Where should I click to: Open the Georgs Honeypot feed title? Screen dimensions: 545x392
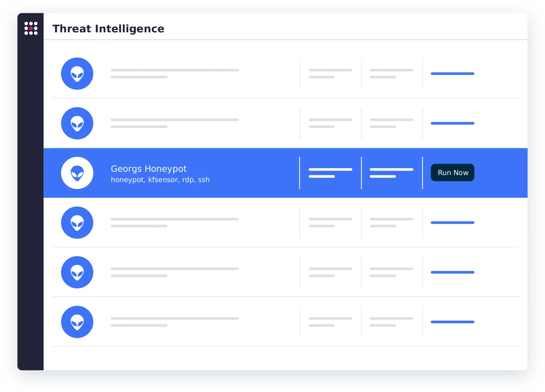148,169
